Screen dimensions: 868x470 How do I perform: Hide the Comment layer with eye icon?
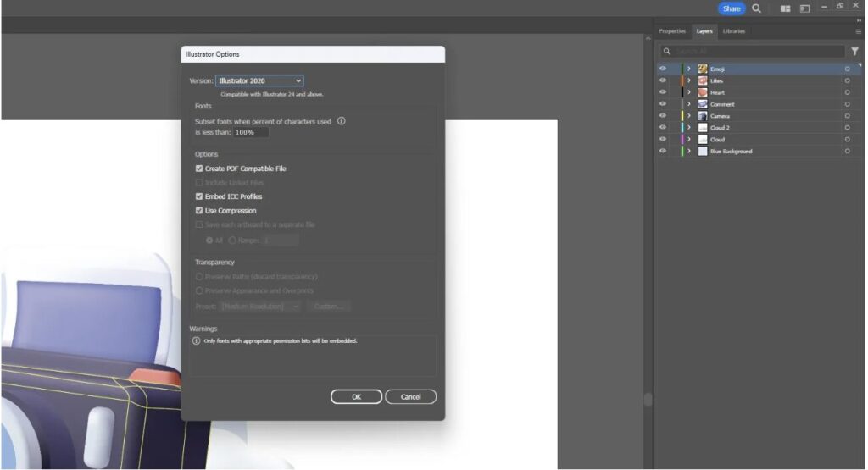[663, 103]
